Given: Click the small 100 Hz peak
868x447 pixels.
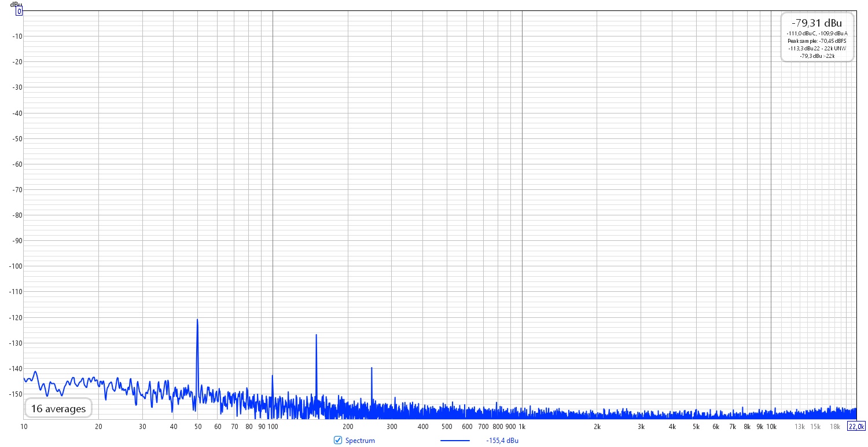Looking at the screenshot, I should coord(273,376).
